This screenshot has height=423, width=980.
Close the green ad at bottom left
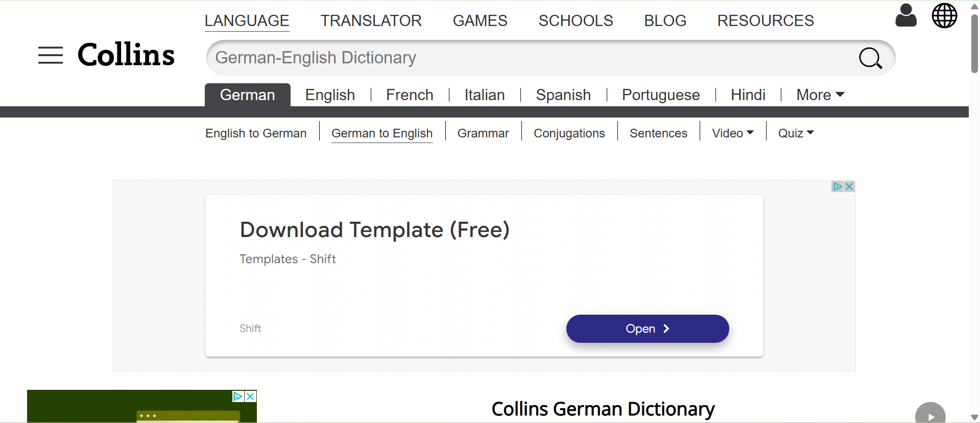[x=250, y=396]
